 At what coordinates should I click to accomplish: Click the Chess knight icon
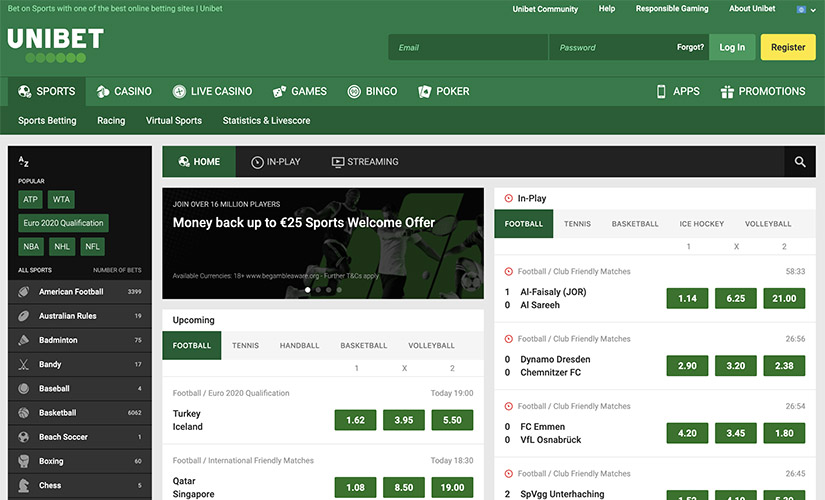click(x=24, y=485)
